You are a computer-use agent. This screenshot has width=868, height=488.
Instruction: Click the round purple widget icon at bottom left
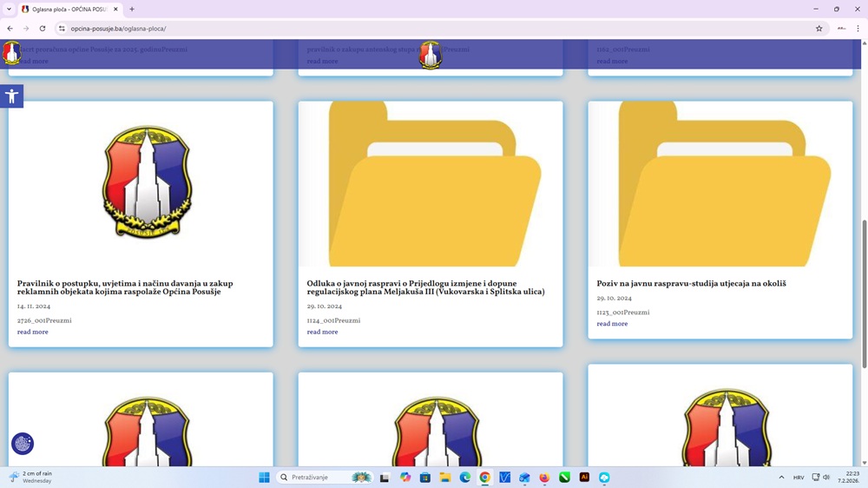point(23,443)
